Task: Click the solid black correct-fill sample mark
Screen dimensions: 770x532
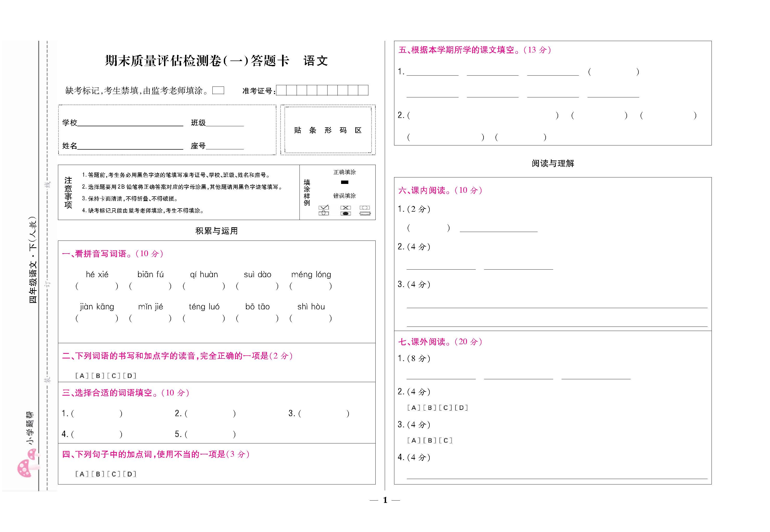Action: pyautogui.click(x=344, y=182)
